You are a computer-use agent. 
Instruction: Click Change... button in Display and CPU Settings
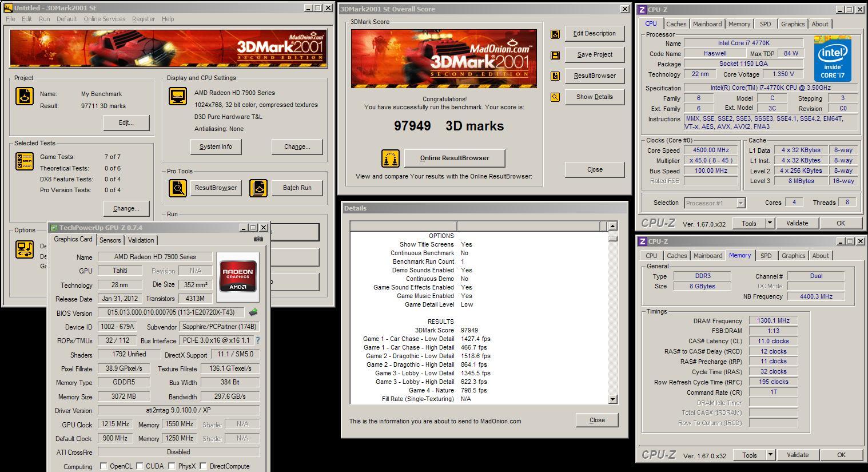coord(297,146)
